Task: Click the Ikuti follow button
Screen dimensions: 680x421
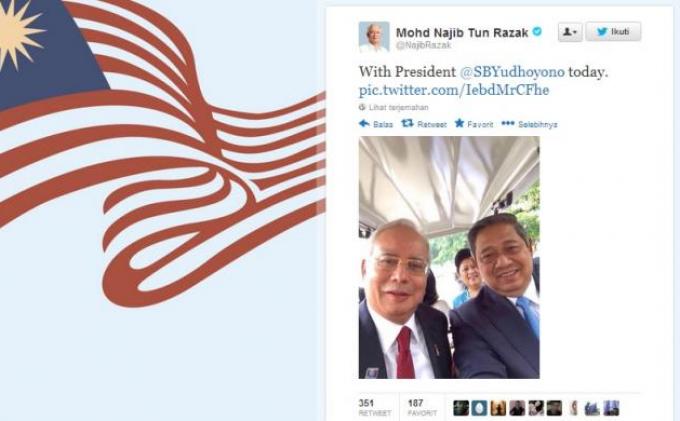Action: (x=613, y=32)
